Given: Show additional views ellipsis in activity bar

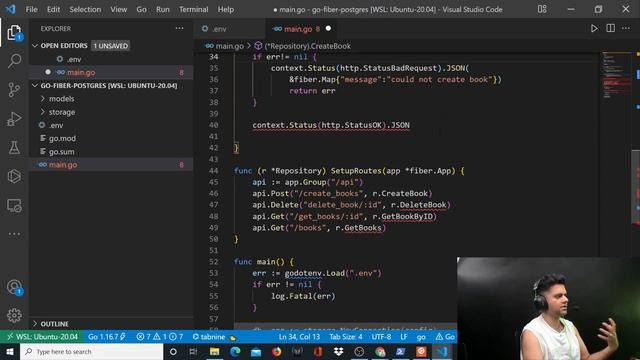Looking at the screenshot, I should coord(14,234).
